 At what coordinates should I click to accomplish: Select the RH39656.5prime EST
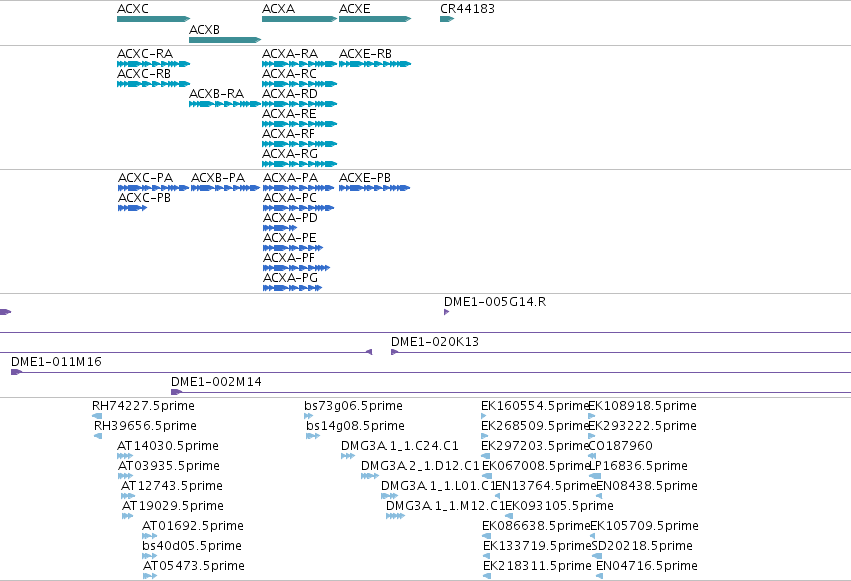(x=98, y=436)
